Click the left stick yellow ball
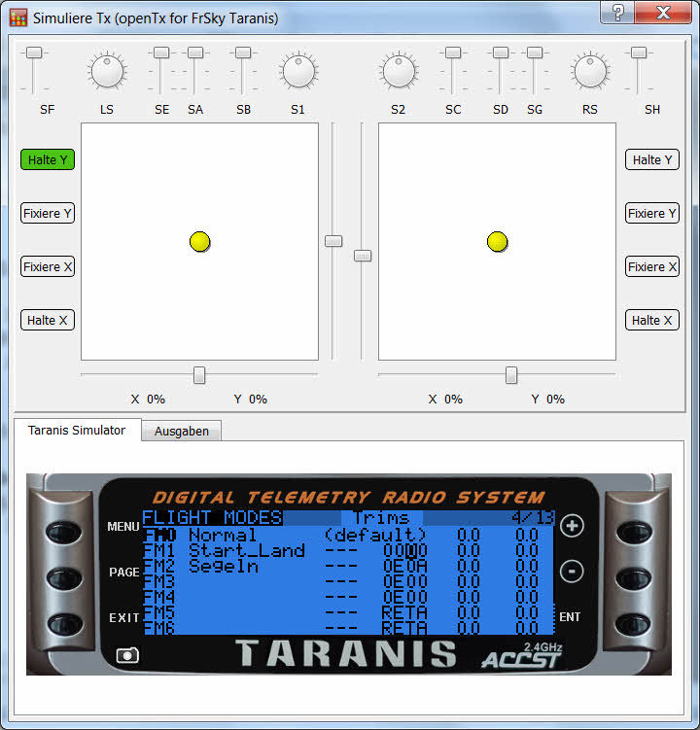The width and height of the screenshot is (700, 730). coord(200,242)
